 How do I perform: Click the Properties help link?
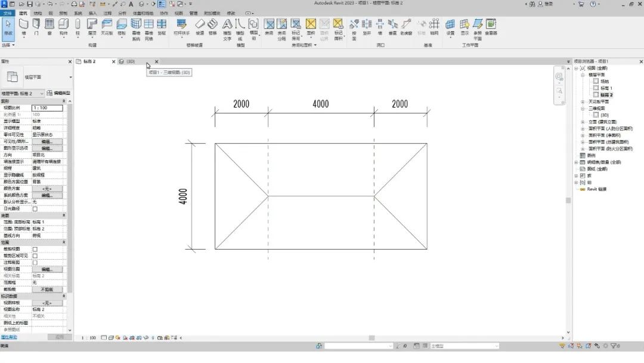tap(9, 337)
